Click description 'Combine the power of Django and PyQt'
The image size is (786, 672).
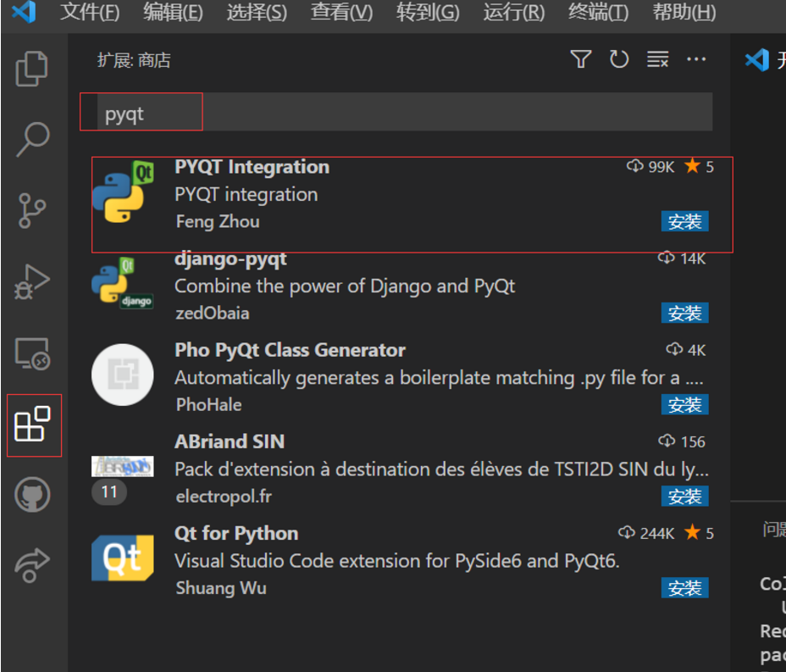click(345, 286)
